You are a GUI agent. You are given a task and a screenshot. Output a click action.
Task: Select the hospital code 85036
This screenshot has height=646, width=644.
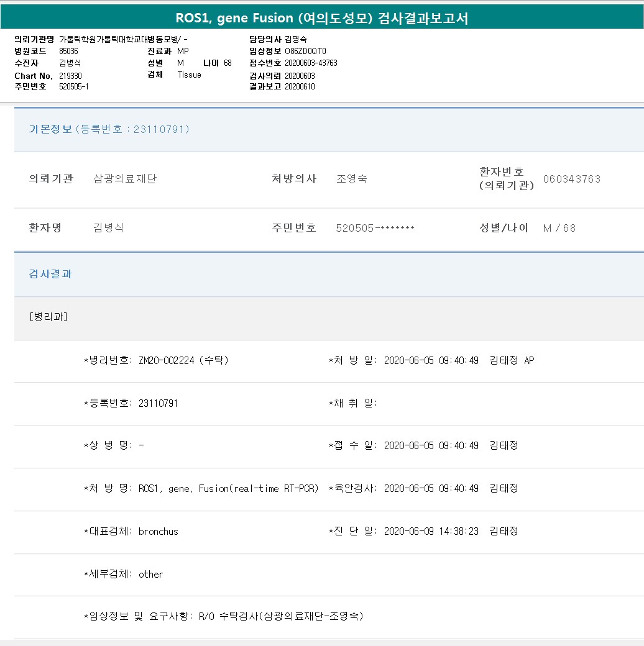pos(68,51)
